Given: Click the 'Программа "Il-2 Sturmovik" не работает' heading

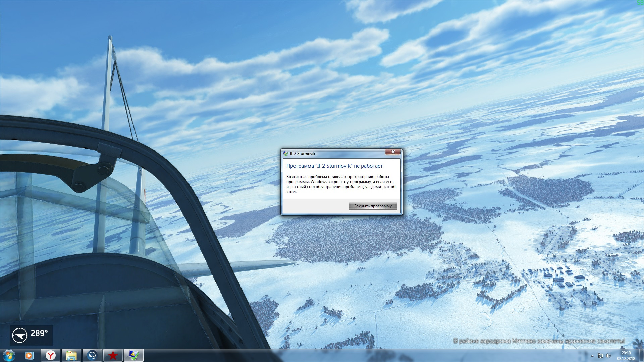Looking at the screenshot, I should [x=334, y=166].
